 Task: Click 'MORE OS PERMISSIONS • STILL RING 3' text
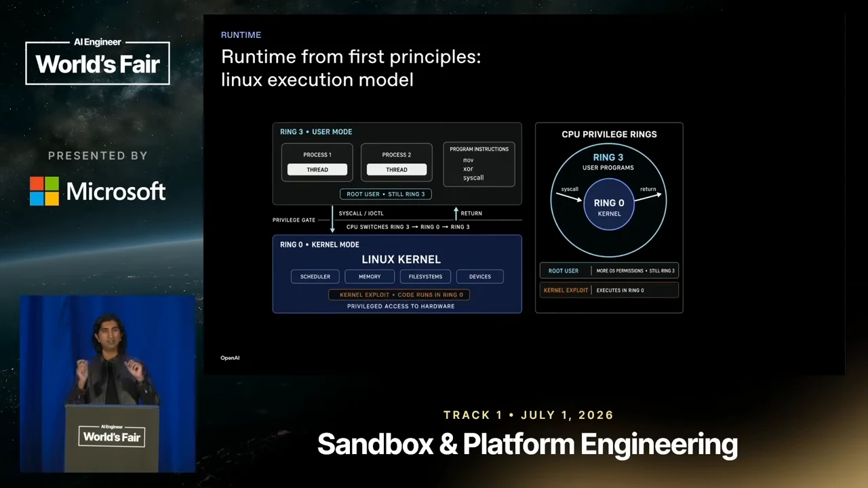(x=635, y=270)
